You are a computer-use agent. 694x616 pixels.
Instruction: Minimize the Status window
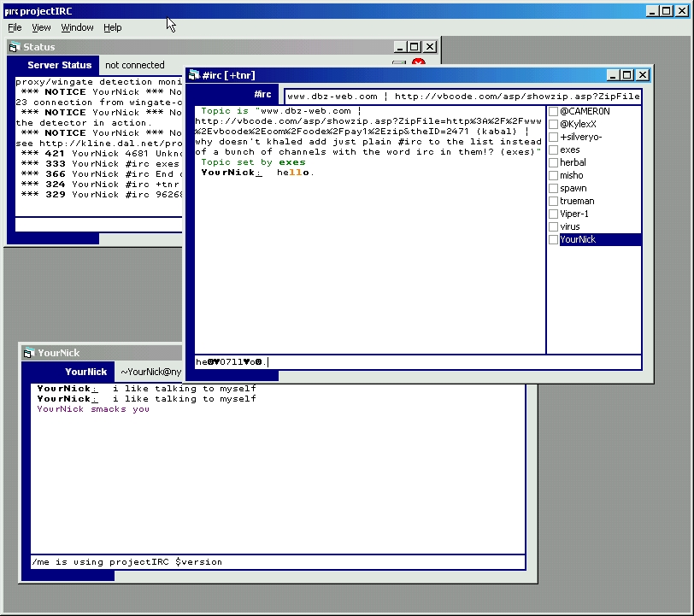click(x=399, y=47)
